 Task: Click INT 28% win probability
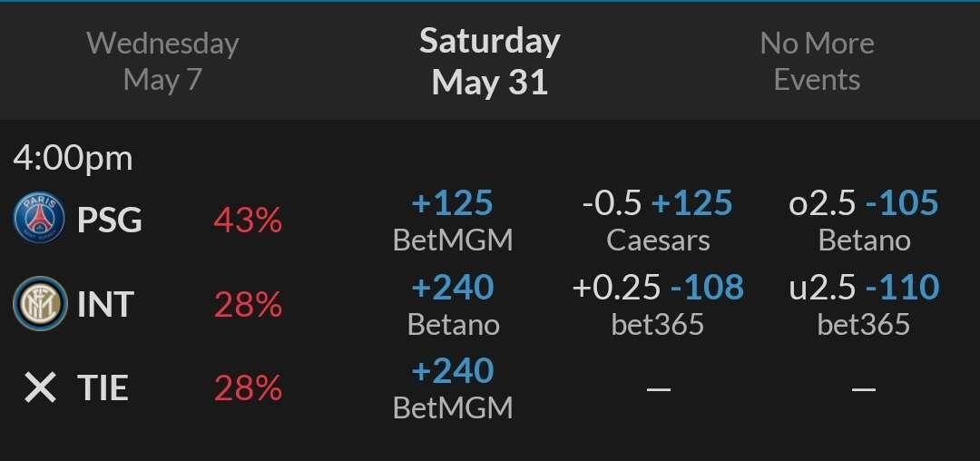(x=248, y=305)
